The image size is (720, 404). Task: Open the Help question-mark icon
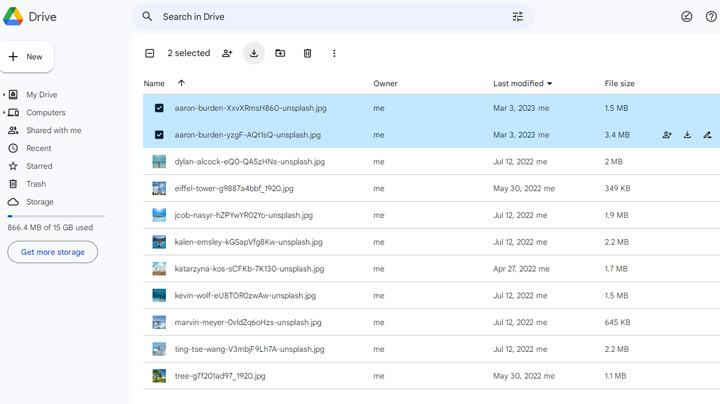point(711,17)
